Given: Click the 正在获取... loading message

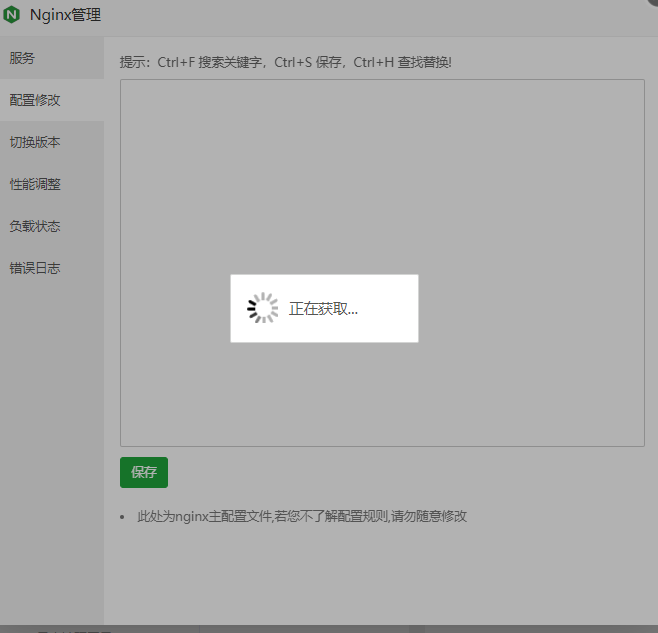Looking at the screenshot, I should tap(323, 309).
